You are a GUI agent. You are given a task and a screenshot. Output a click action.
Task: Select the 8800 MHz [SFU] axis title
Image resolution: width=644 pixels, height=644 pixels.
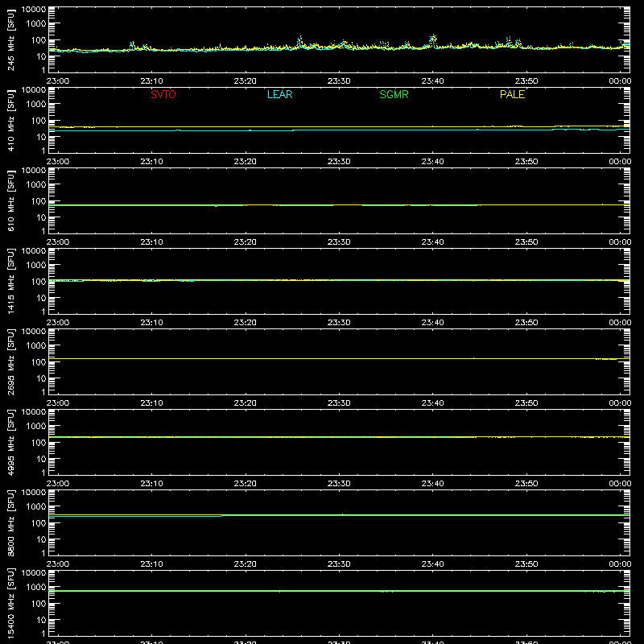[x=10, y=522]
